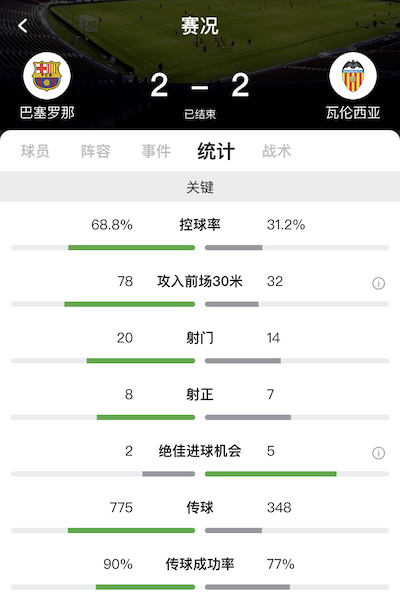
Task: Click Valencia's green 绝佳进球机会 bar
Action: [270, 474]
